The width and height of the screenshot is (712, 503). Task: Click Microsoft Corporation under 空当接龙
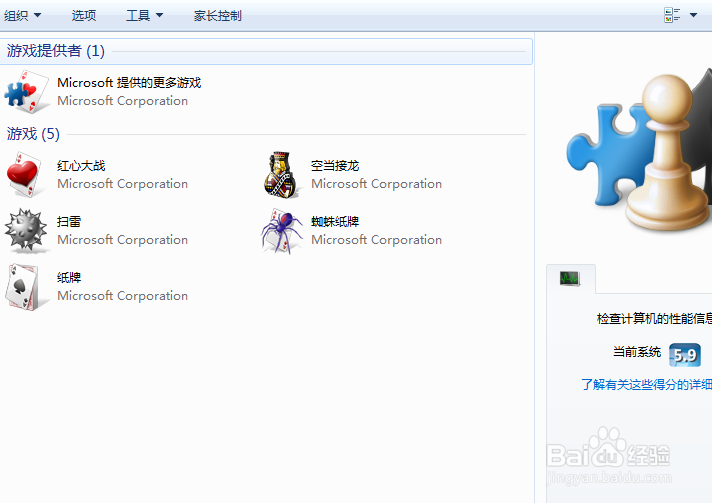(x=376, y=184)
